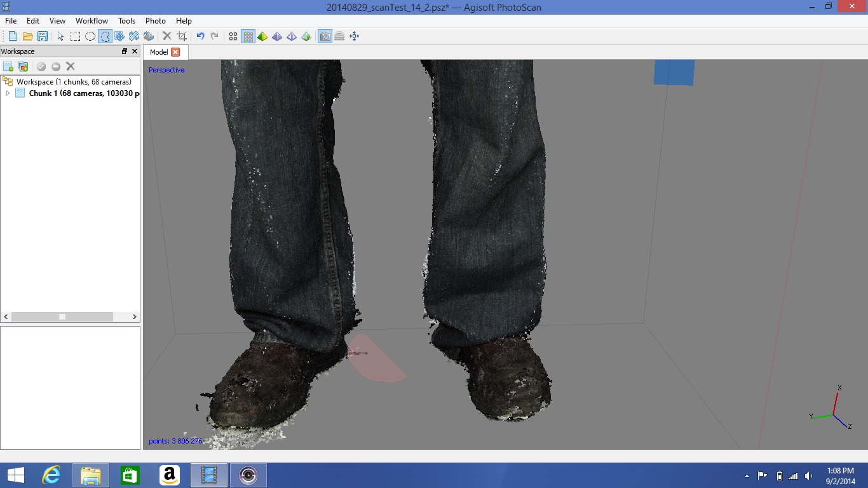Enable the chunk via the checkmark icon
Image resolution: width=868 pixels, height=488 pixels.
coord(41,66)
